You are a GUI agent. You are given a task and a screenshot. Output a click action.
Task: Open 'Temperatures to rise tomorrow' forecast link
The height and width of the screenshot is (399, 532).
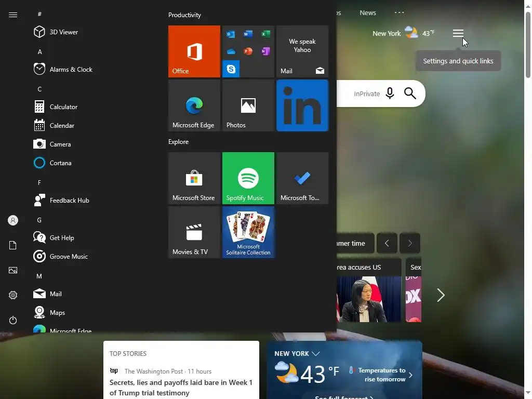pyautogui.click(x=381, y=375)
